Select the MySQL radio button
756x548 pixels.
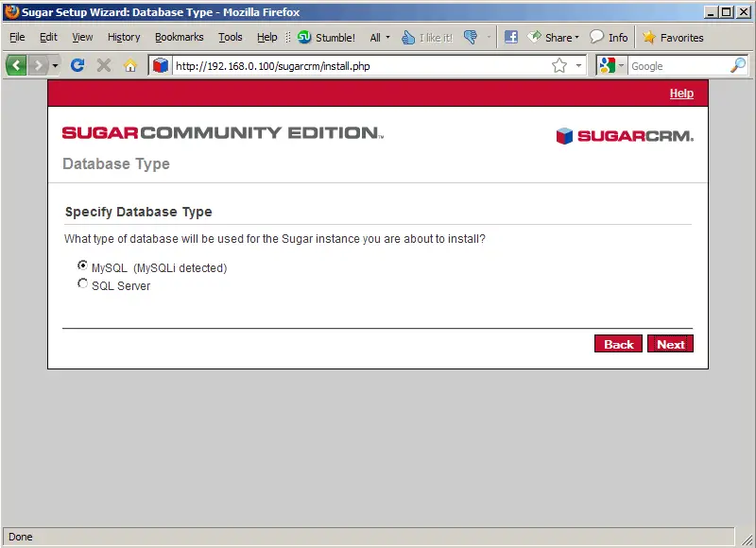(x=82, y=265)
